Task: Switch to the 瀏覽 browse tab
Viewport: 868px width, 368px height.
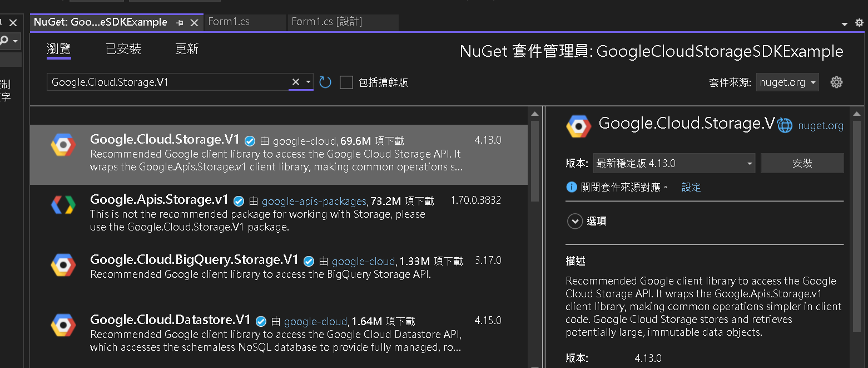Action: (x=59, y=49)
